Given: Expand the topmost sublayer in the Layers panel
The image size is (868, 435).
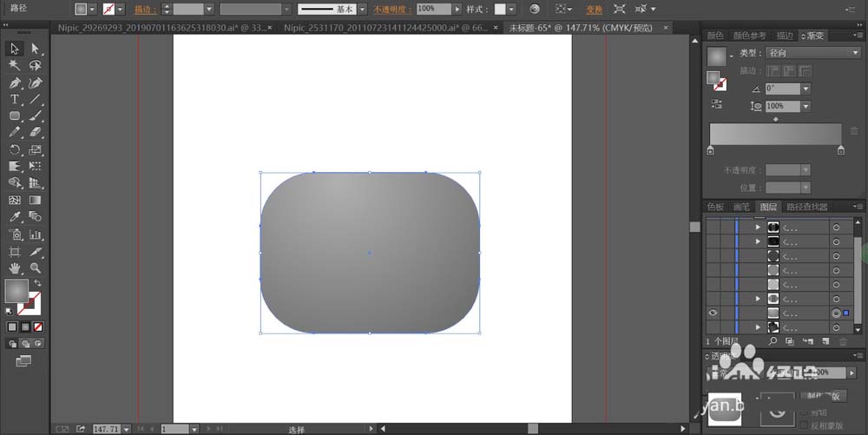Looking at the screenshot, I should click(x=758, y=227).
